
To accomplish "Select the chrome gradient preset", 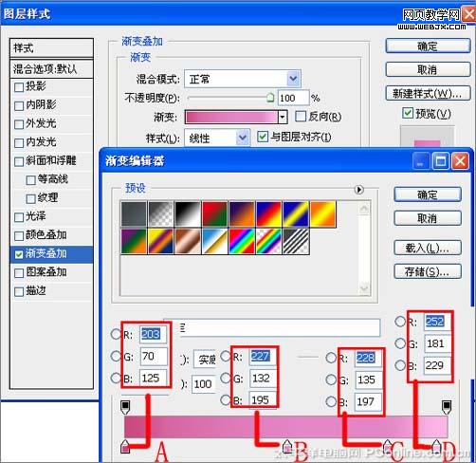I will pos(215,241).
